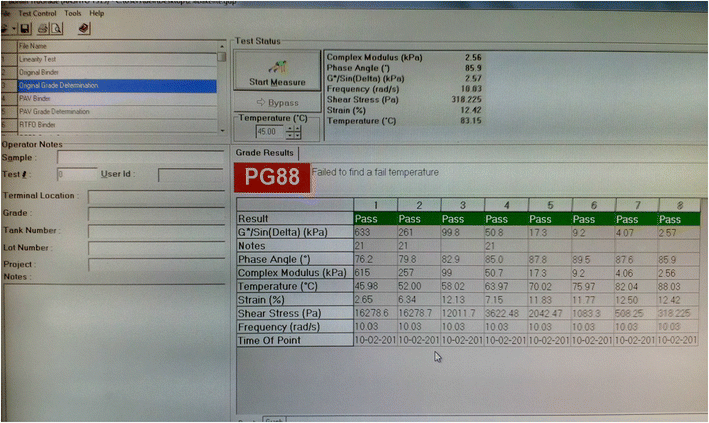Screen dimensions: 709x423
Task: Click the Frequency (rad/s) row label
Action: coord(295,327)
